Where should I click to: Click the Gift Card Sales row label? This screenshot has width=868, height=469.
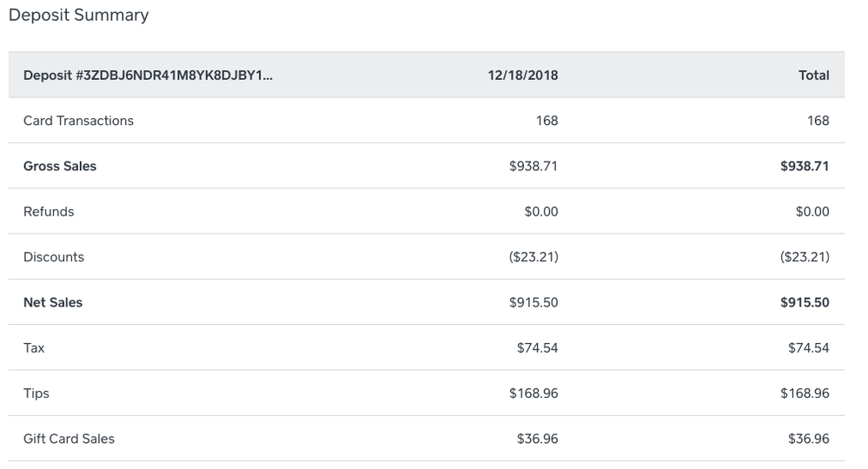click(x=69, y=439)
